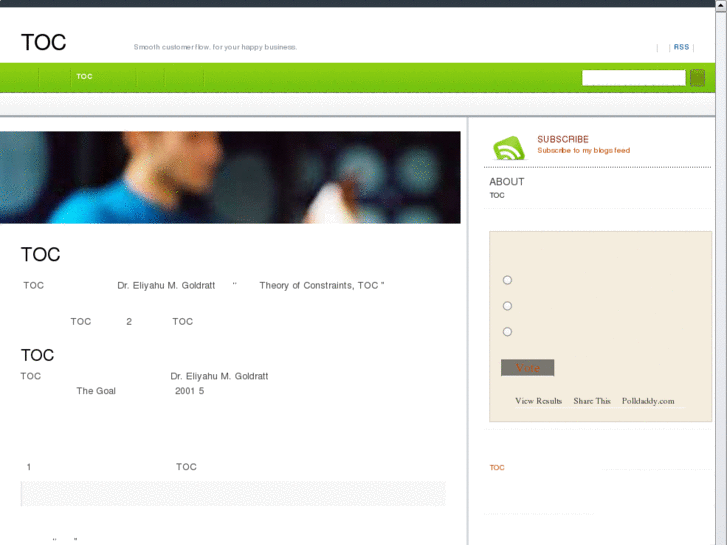Click the SUBSCRIBE heading link

563,139
